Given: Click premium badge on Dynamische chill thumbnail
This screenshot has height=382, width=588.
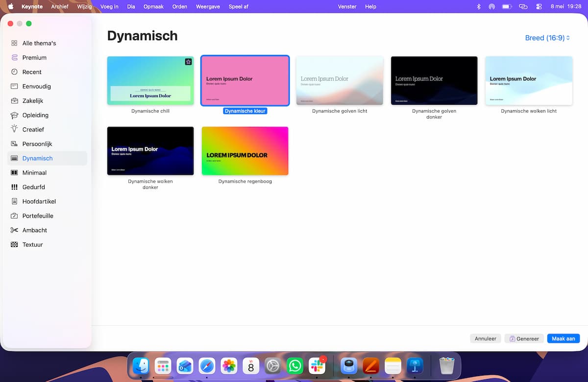Looking at the screenshot, I should 188,62.
